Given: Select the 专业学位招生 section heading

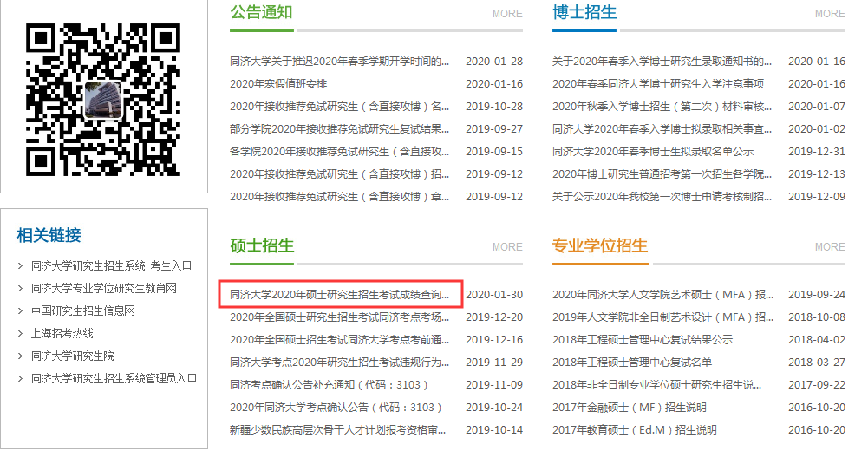Looking at the screenshot, I should point(599,245).
